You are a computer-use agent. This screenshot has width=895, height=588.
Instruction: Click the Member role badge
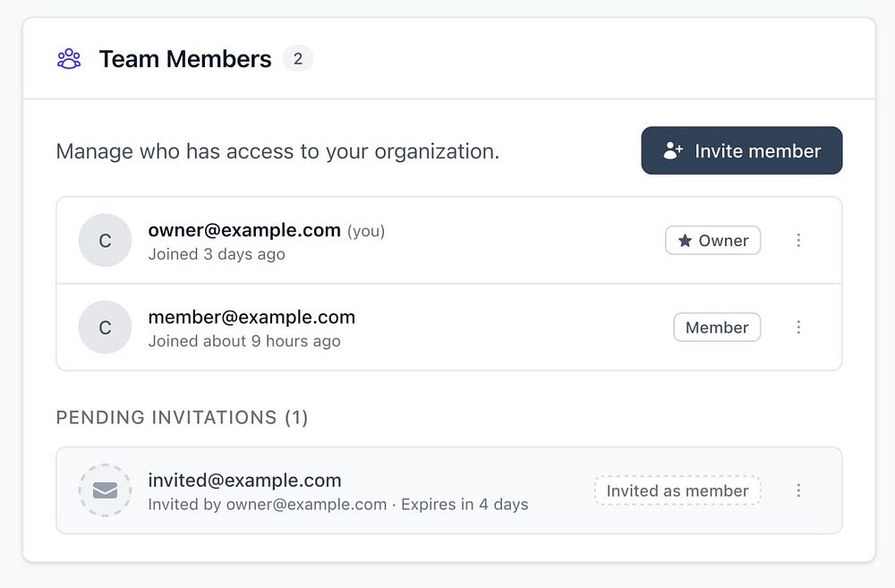click(716, 328)
